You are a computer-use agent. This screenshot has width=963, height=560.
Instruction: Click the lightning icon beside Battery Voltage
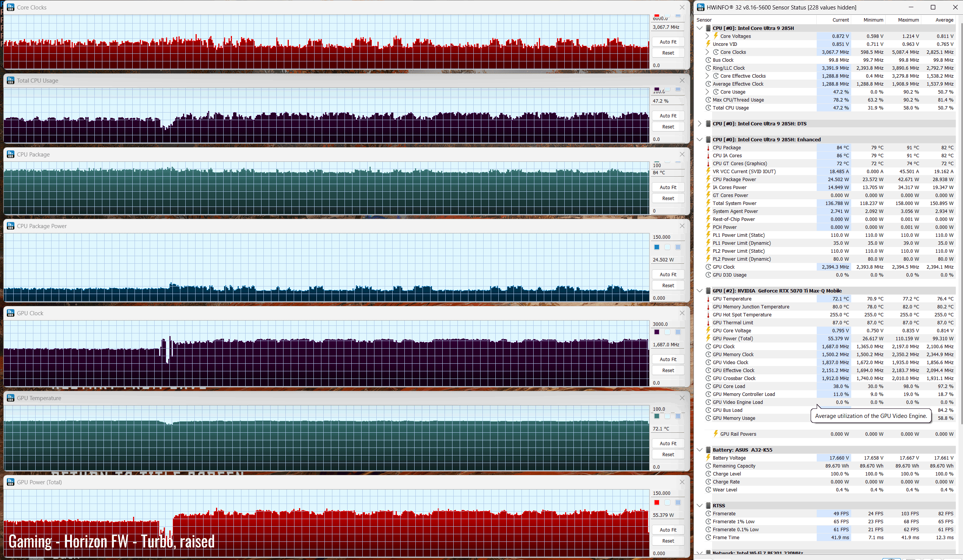tap(708, 458)
